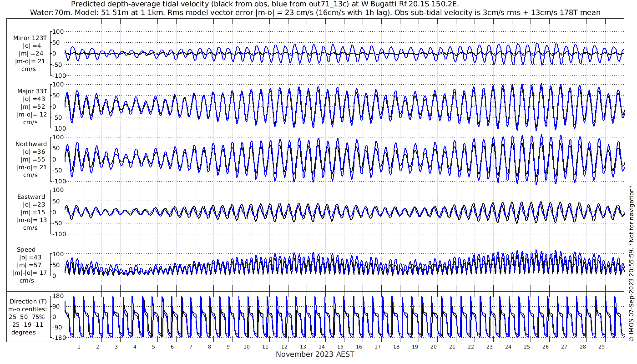Click day "21" on the date axis

pos(452,347)
